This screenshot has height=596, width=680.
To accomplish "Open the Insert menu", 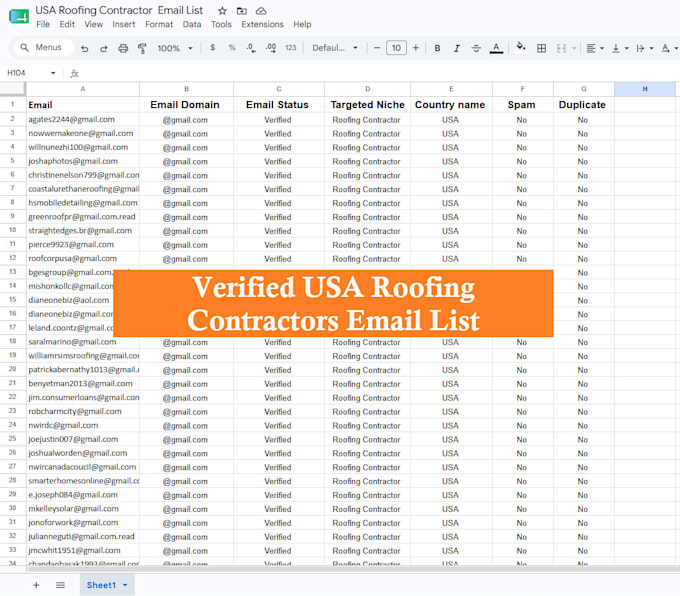I will [x=124, y=24].
